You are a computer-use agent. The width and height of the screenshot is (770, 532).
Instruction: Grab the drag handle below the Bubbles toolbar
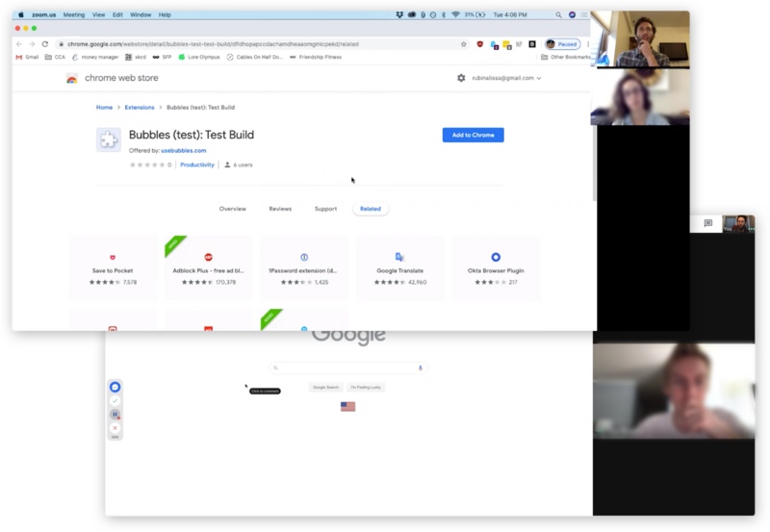[115, 437]
